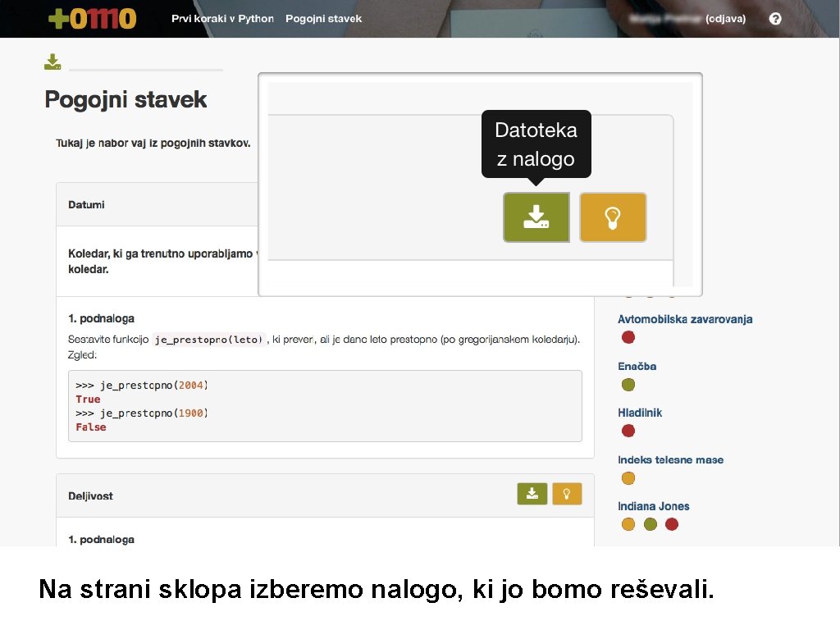
Task: Click the 'Tukaj je nabor vaj' description text
Action: pyautogui.click(x=153, y=143)
